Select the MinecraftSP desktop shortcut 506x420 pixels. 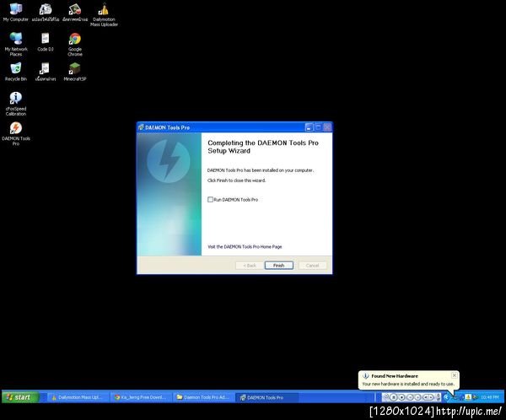point(75,72)
